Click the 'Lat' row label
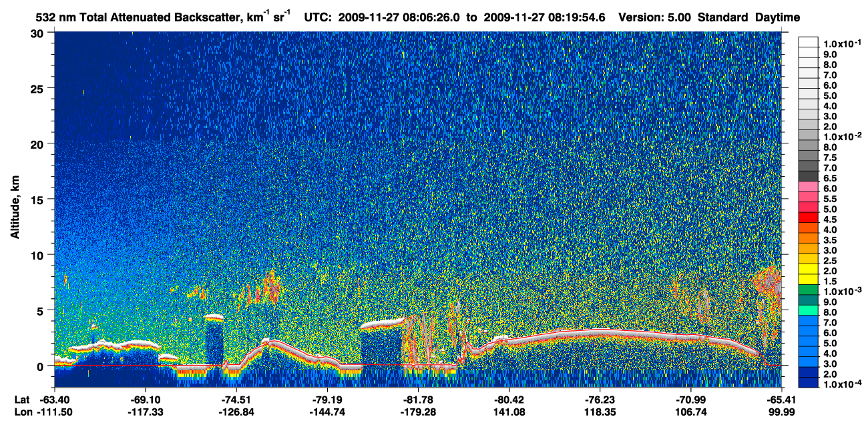This screenshot has height=445, width=868. [x=21, y=400]
